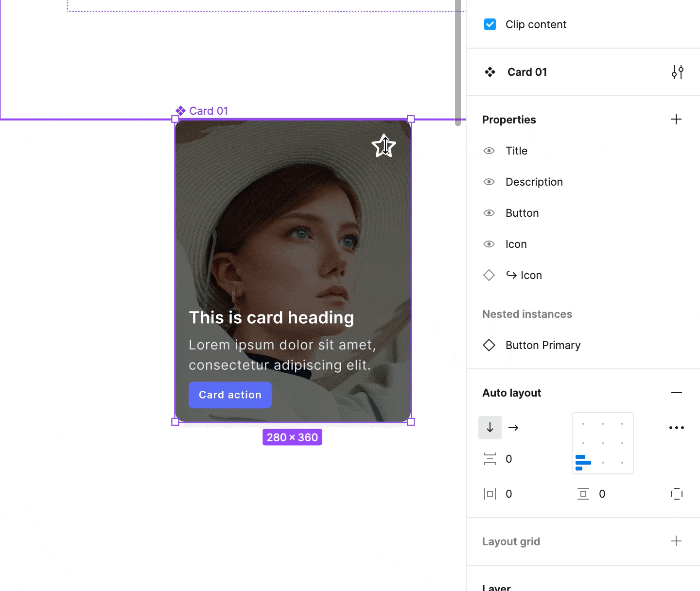Toggle the Title property eye icon

pyautogui.click(x=489, y=151)
